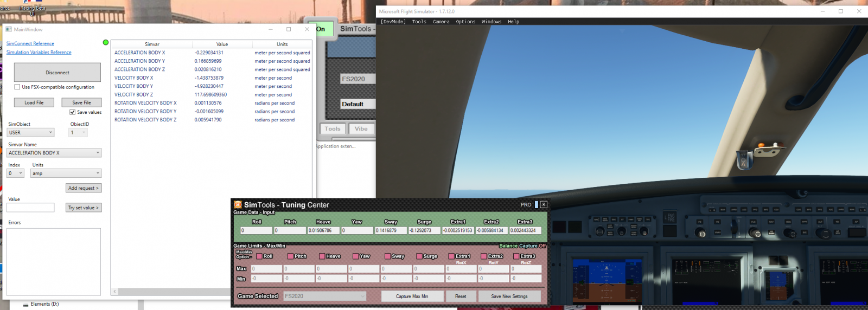
Task: Click the Errors text box
Action: 53,262
